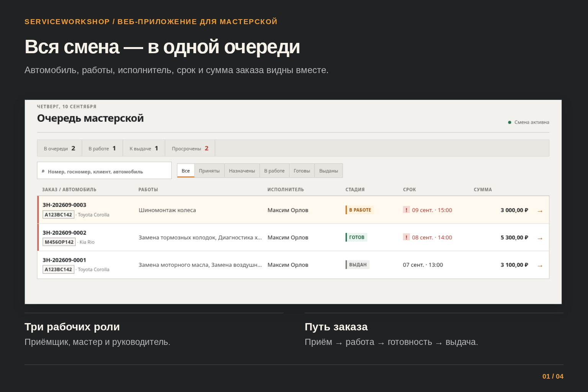Click the search magnifier icon

(x=43, y=171)
